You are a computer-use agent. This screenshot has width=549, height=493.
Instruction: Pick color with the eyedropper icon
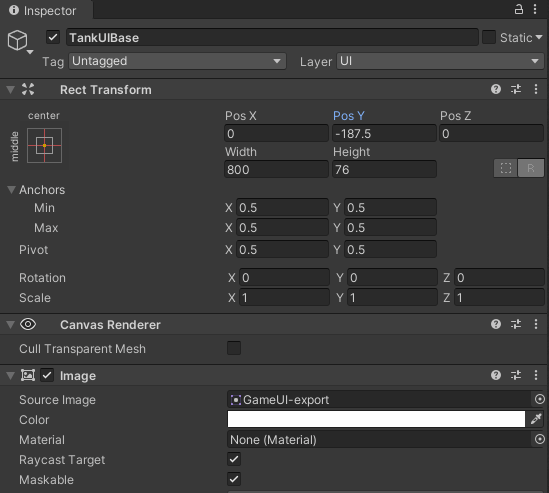[536, 419]
